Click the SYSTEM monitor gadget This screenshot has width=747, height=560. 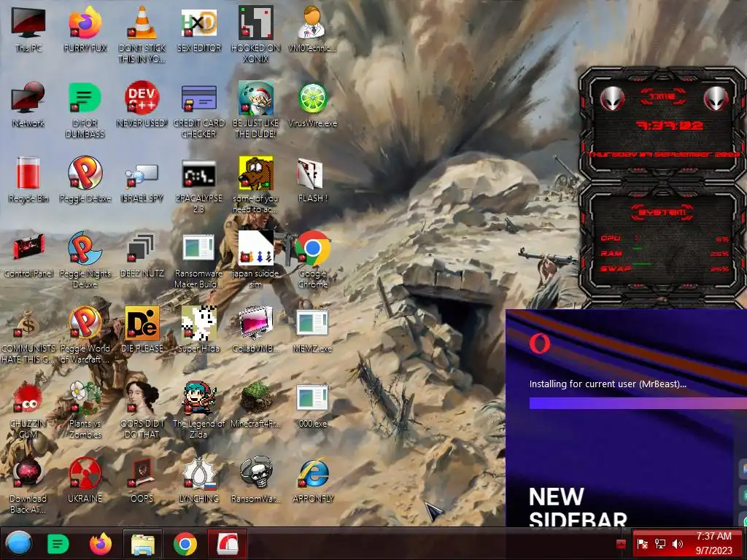tap(662, 241)
